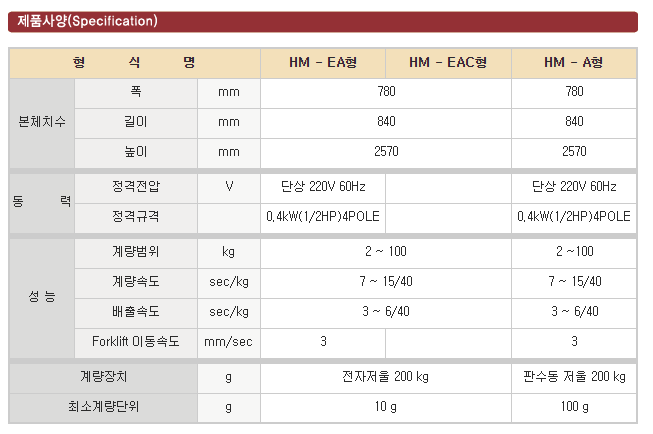This screenshot has width=653, height=434.
Task: Click the HM - A형 column header
Action: [573, 62]
